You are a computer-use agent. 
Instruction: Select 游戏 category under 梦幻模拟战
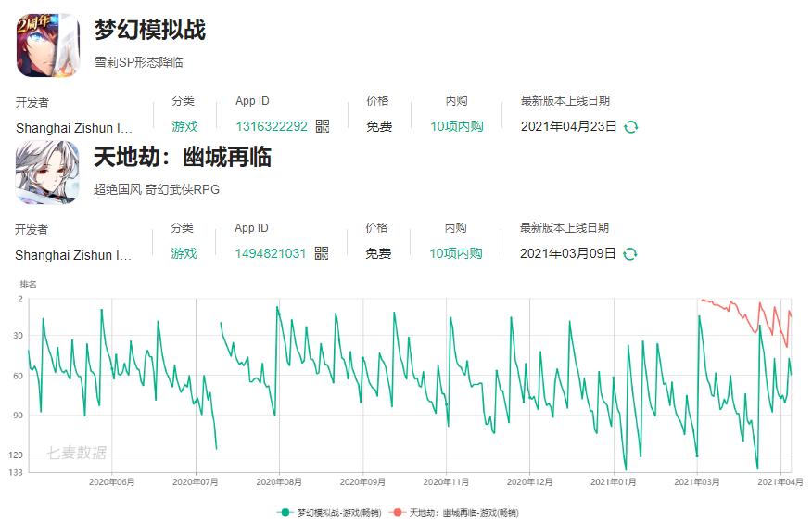click(x=184, y=126)
